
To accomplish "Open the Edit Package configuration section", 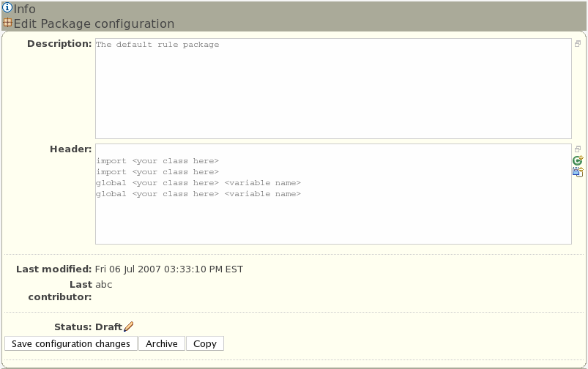I will (94, 24).
